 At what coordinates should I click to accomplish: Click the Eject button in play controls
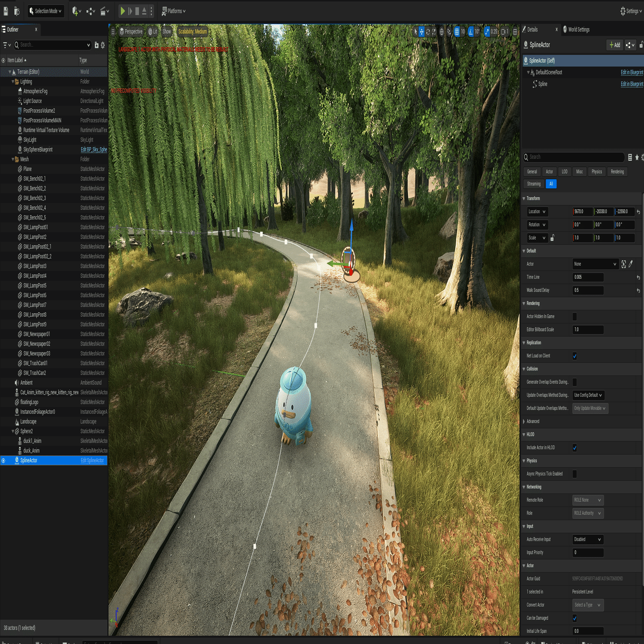(x=144, y=11)
